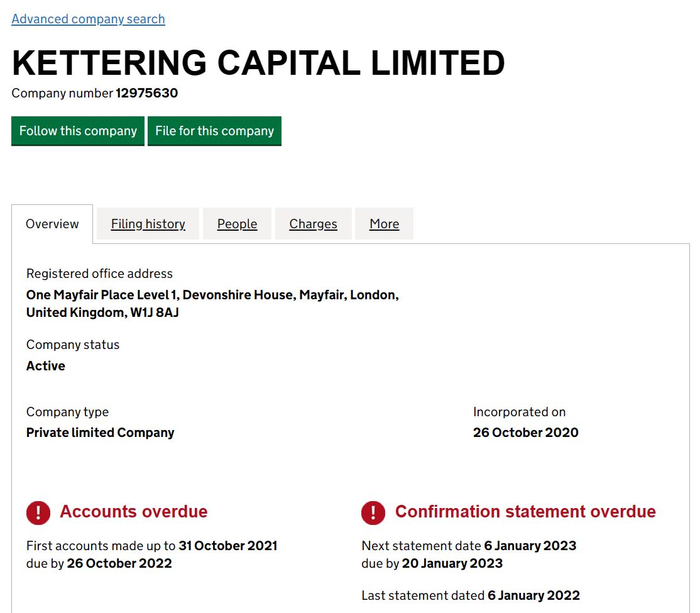Click the Follow this company button
This screenshot has height=613, width=700.
coord(78,131)
